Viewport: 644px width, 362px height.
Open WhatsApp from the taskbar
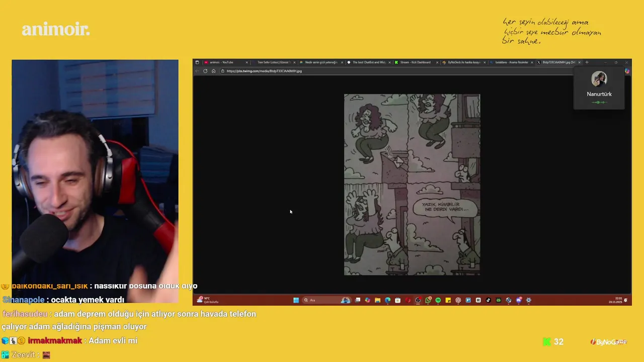(x=428, y=300)
